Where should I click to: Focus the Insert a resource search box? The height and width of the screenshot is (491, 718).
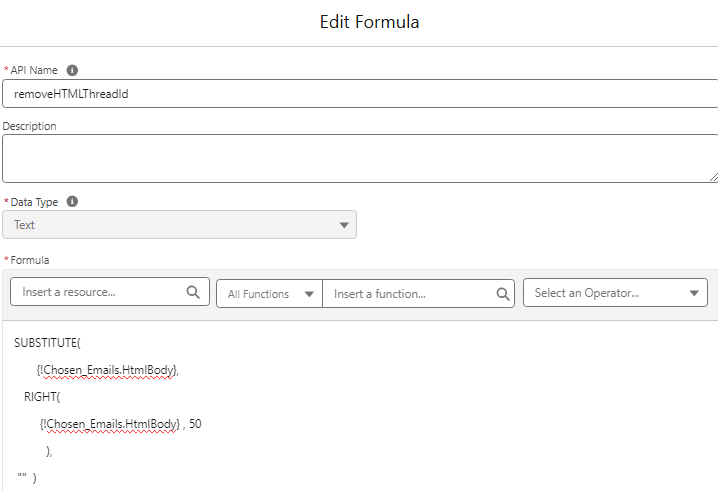(100, 293)
